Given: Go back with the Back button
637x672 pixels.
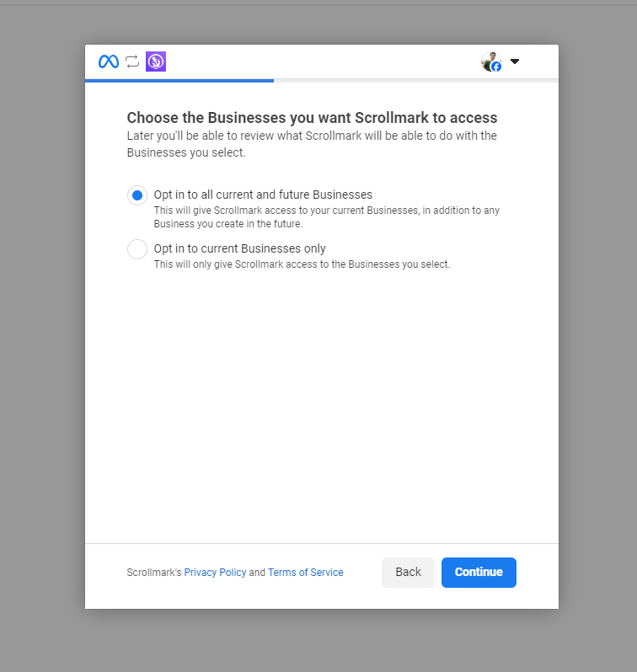Looking at the screenshot, I should pyautogui.click(x=408, y=573).
